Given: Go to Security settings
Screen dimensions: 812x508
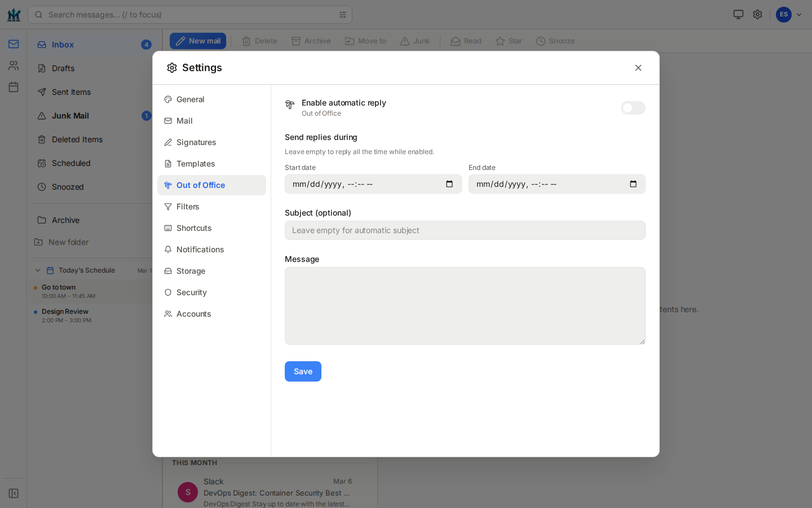Looking at the screenshot, I should [191, 292].
